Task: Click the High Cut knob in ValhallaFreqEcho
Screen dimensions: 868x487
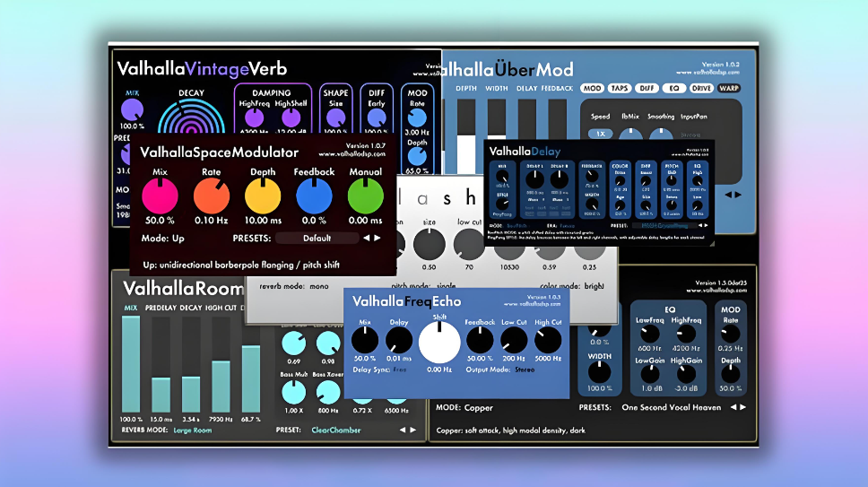Action: 548,340
